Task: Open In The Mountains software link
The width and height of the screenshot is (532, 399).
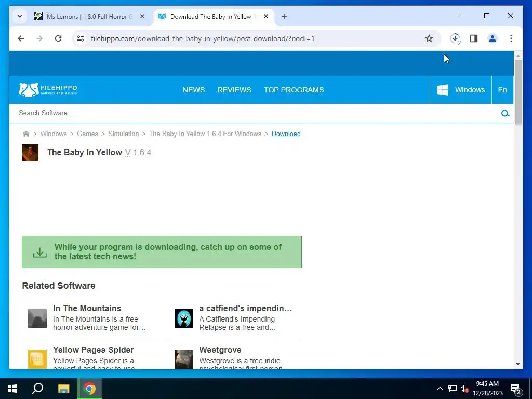Action: 87,308
